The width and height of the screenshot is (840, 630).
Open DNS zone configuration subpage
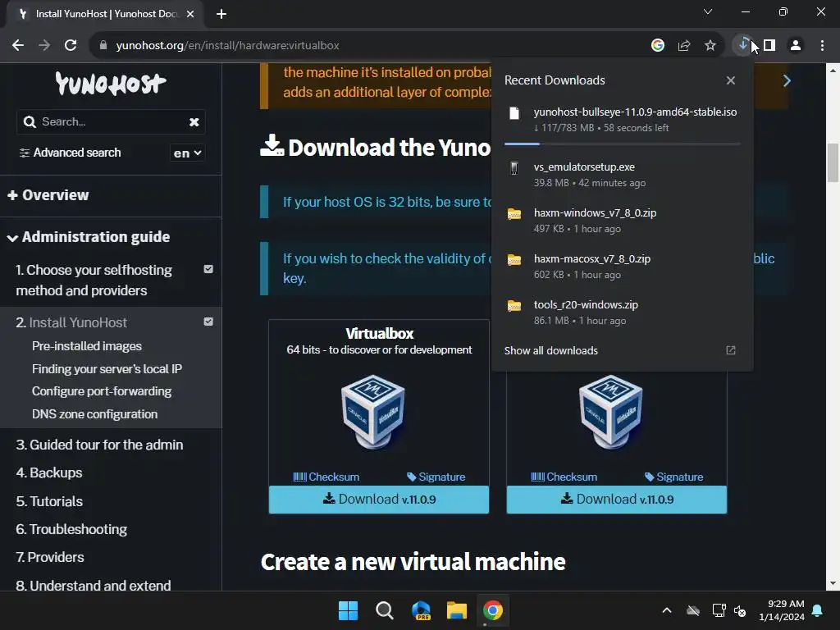pyautogui.click(x=95, y=414)
